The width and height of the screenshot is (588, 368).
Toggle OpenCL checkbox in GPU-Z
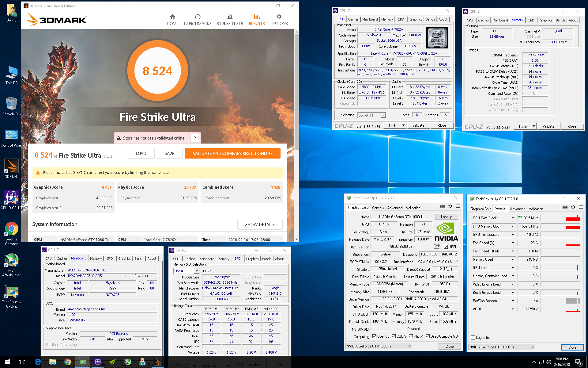pos(374,336)
